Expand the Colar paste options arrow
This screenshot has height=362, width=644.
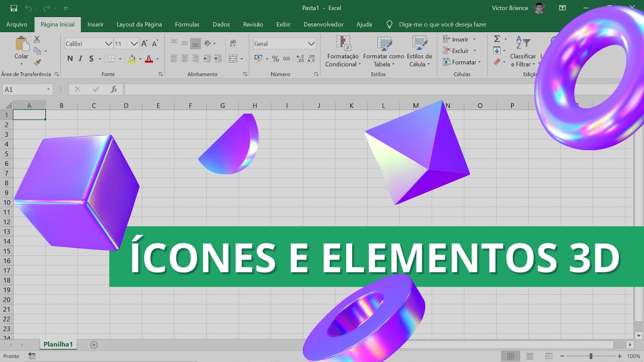point(22,64)
